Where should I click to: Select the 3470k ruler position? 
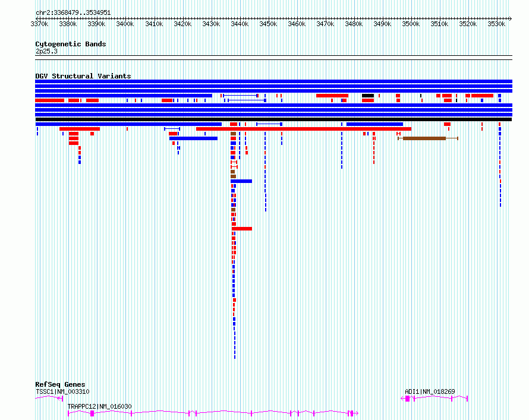click(x=325, y=24)
